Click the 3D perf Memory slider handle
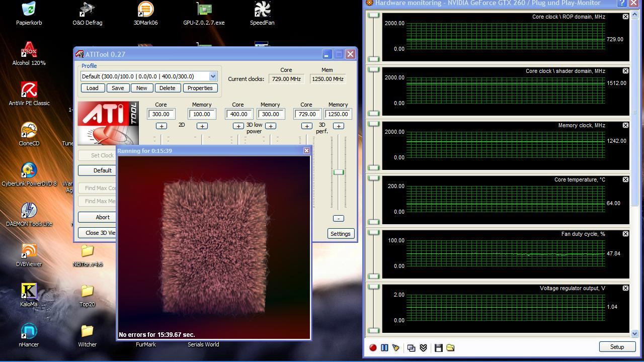This screenshot has width=644, height=362. click(339, 172)
